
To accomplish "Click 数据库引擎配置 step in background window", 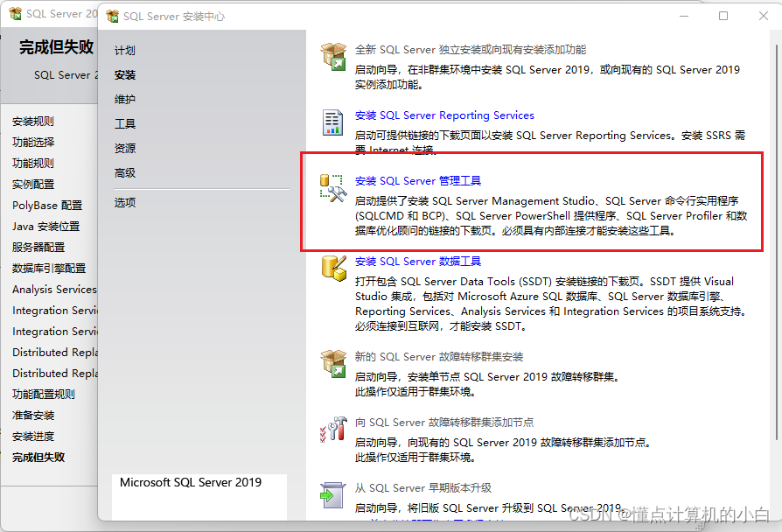I will (49, 268).
